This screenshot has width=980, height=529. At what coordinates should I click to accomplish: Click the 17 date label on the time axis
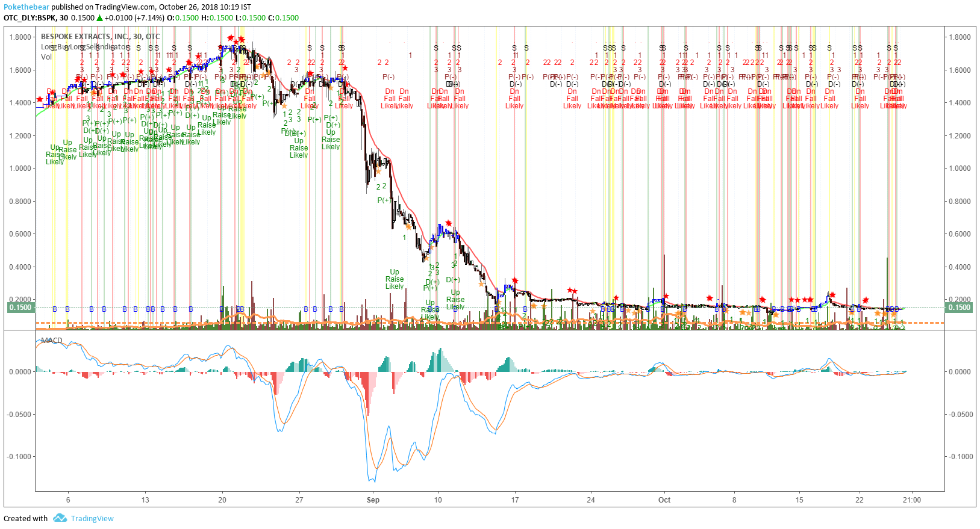[515, 500]
